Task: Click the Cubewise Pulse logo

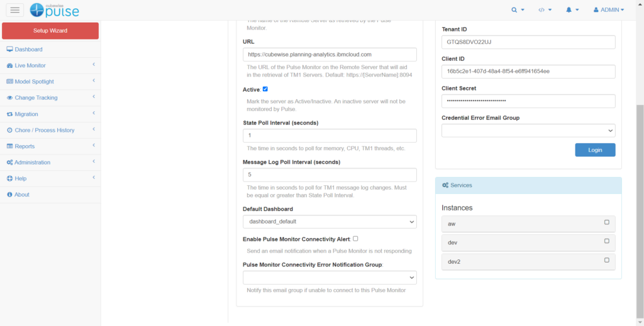Action: (54, 9)
